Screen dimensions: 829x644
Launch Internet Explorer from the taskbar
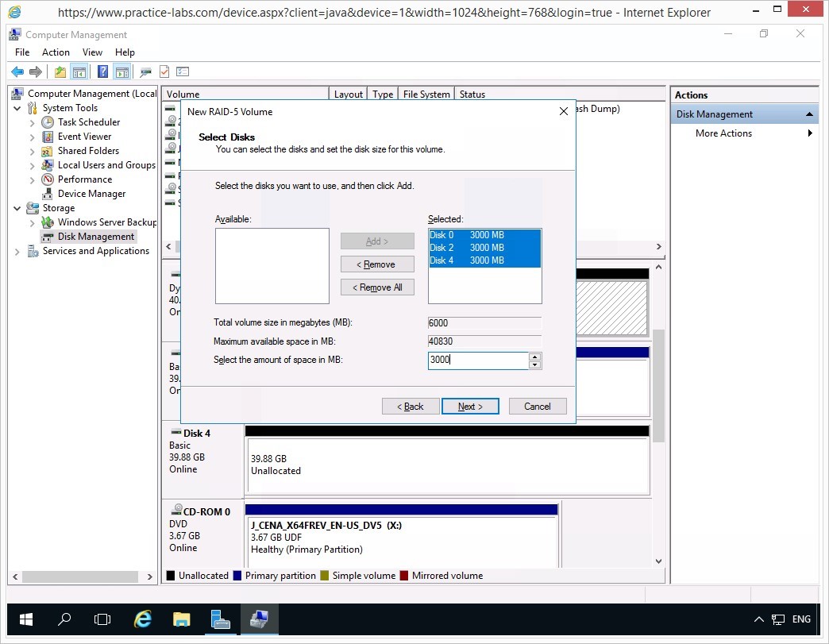[x=143, y=619]
